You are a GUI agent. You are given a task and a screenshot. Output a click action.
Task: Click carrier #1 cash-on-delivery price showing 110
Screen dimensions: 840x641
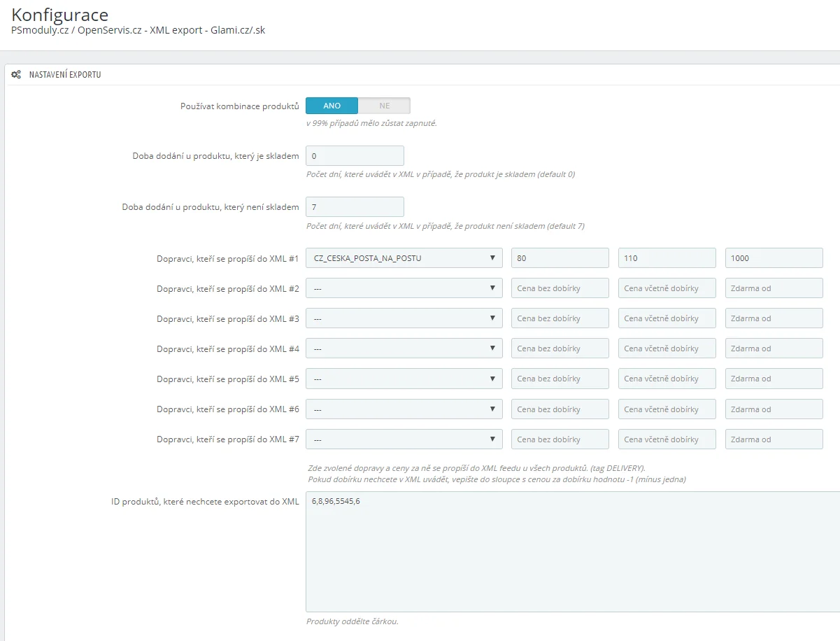point(667,258)
